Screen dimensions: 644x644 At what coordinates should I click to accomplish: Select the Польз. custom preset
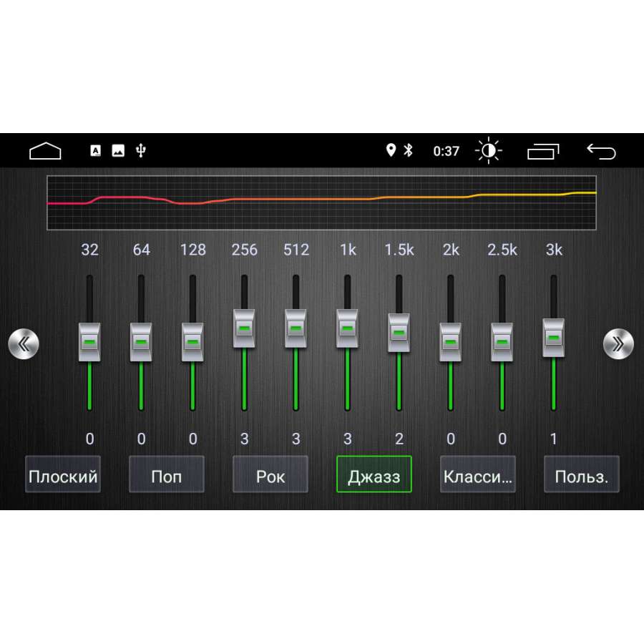pos(582,474)
